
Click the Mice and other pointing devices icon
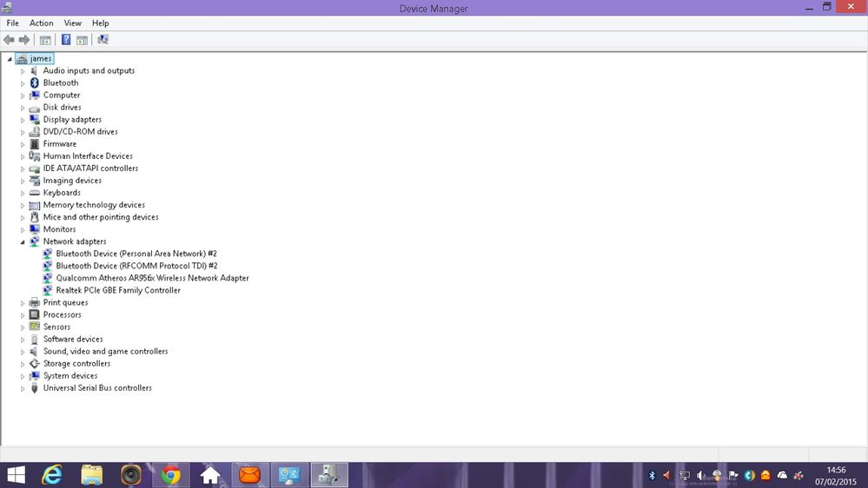[x=35, y=217]
